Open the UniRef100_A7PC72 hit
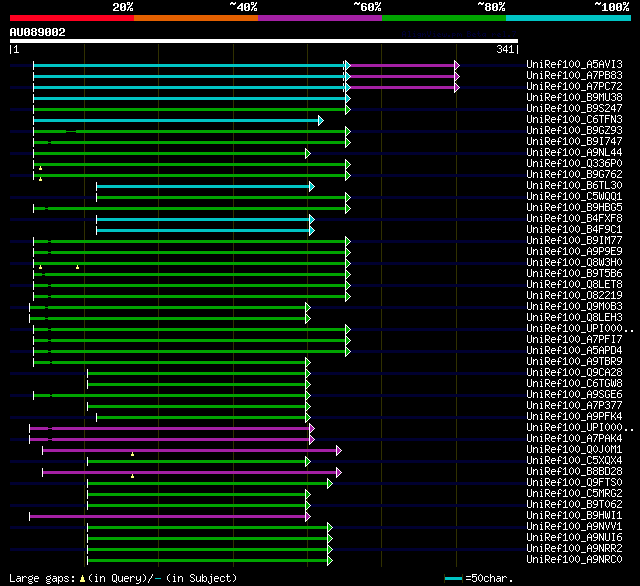The height and width of the screenshot is (586, 640). [574, 87]
